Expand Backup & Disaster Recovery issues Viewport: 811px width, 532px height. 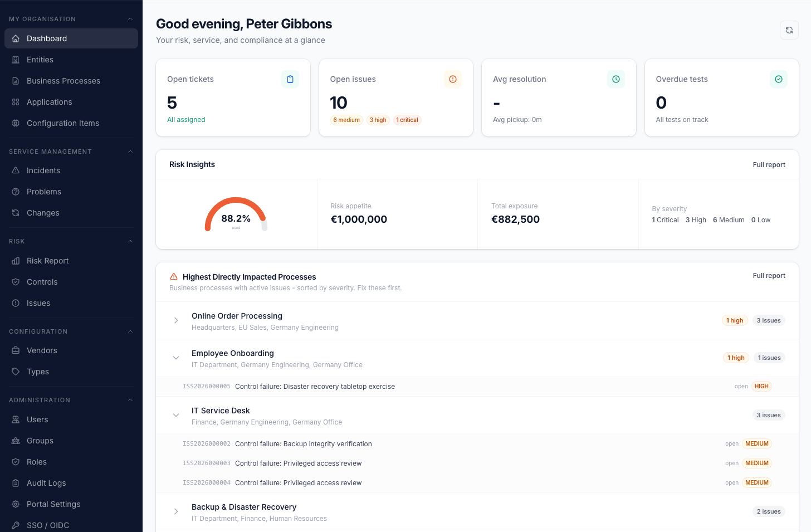[176, 511]
